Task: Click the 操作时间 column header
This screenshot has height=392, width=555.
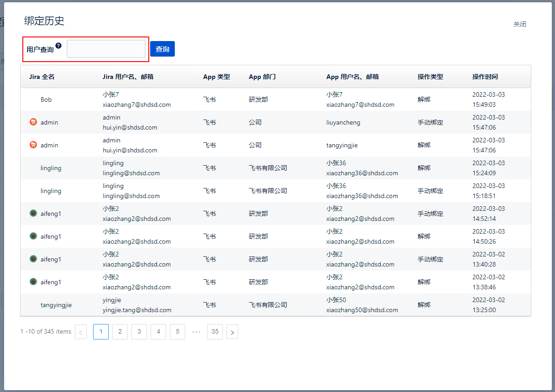Action: pos(485,77)
